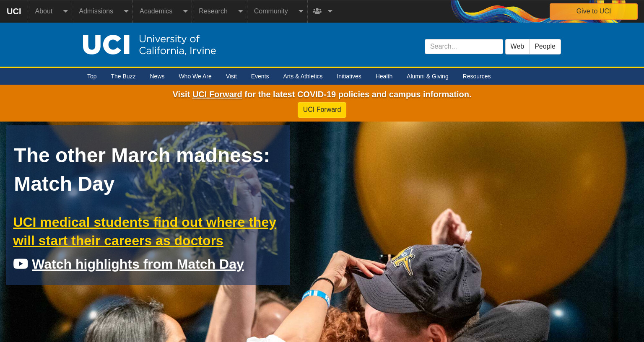Open the UCI home label in top bar
644x342 pixels.
[14, 11]
